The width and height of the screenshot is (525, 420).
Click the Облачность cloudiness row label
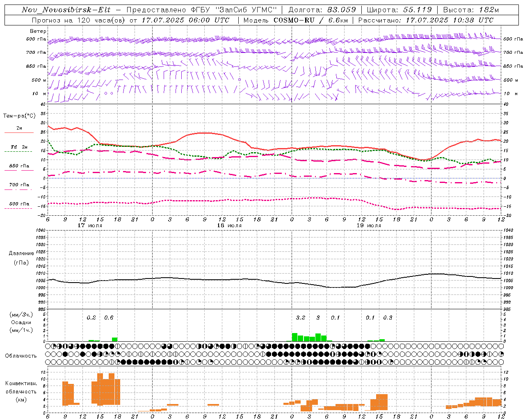point(21,356)
